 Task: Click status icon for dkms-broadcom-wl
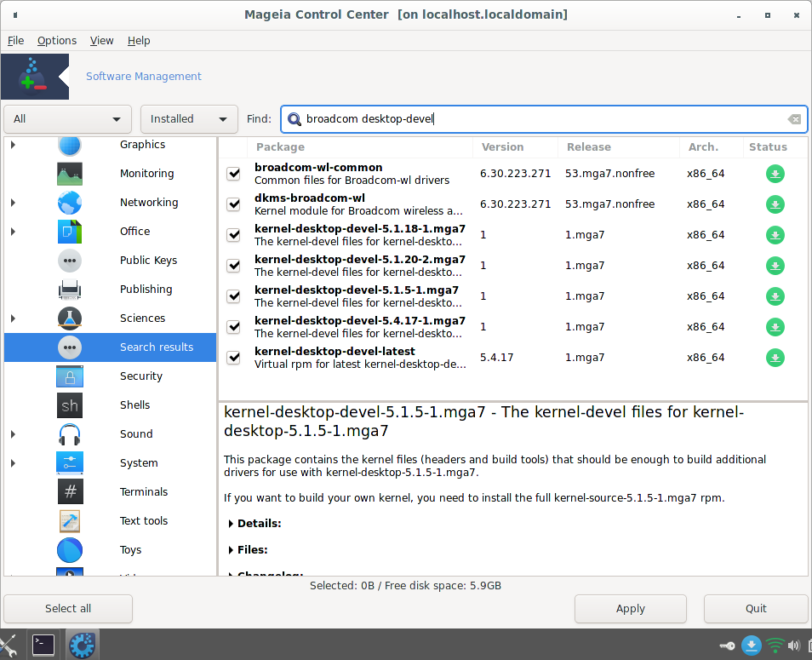775,204
